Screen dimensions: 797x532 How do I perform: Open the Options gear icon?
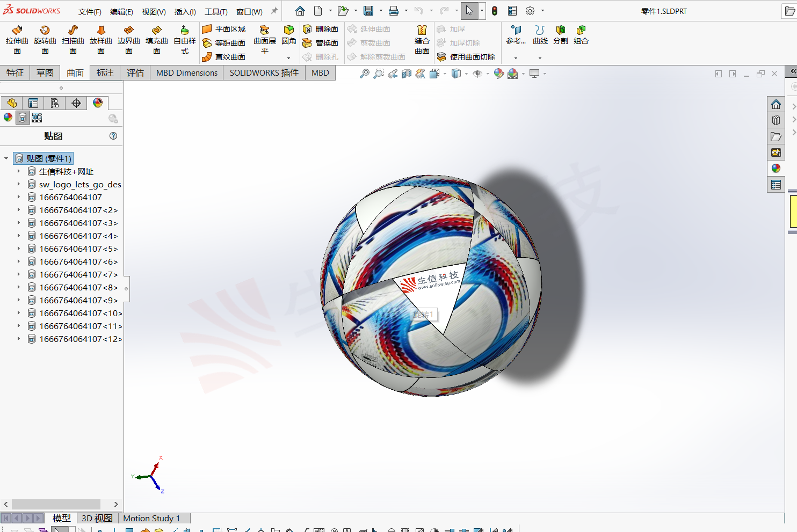pyautogui.click(x=530, y=11)
